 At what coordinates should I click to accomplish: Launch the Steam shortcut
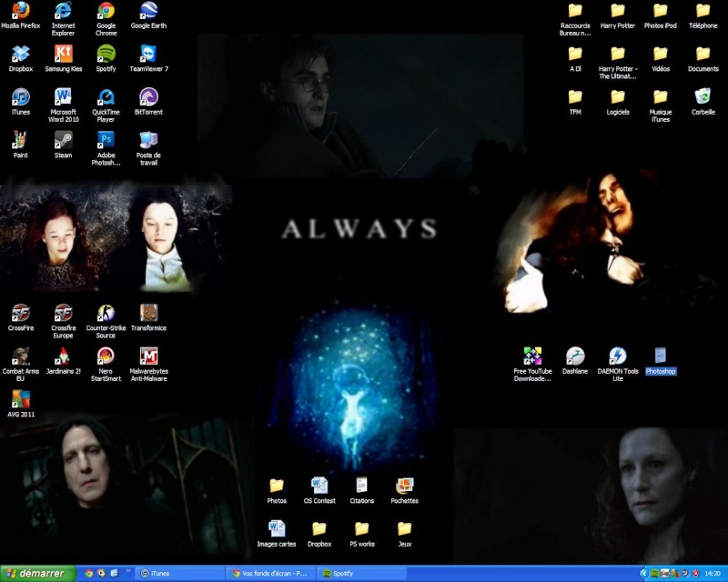[x=63, y=145]
